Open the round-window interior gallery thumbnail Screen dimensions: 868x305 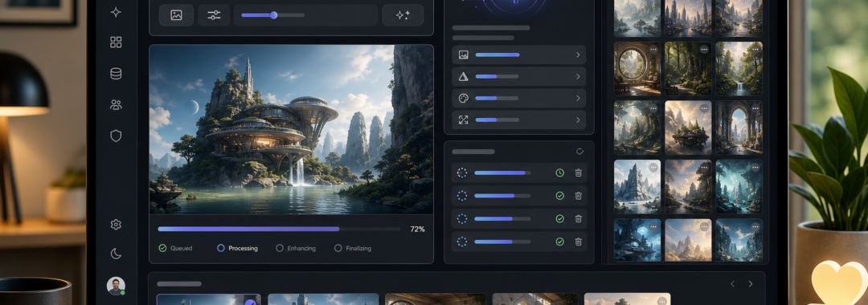(x=637, y=68)
